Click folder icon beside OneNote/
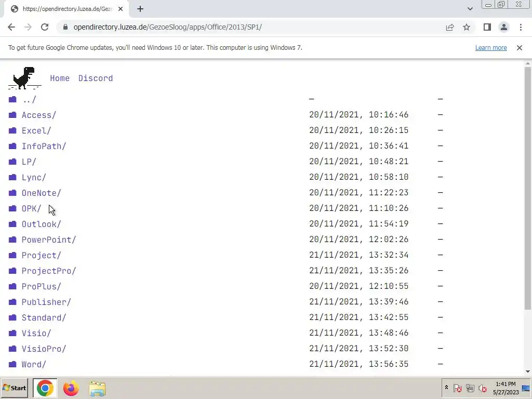 pos(12,193)
